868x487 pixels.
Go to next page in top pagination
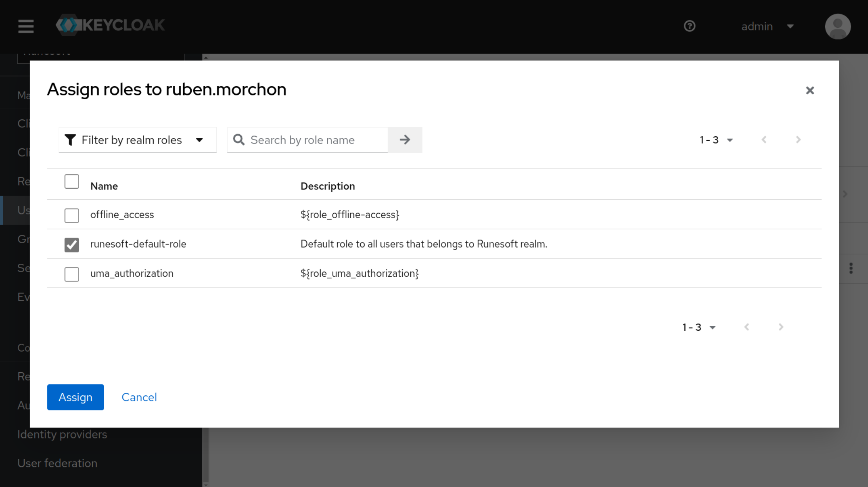click(798, 140)
